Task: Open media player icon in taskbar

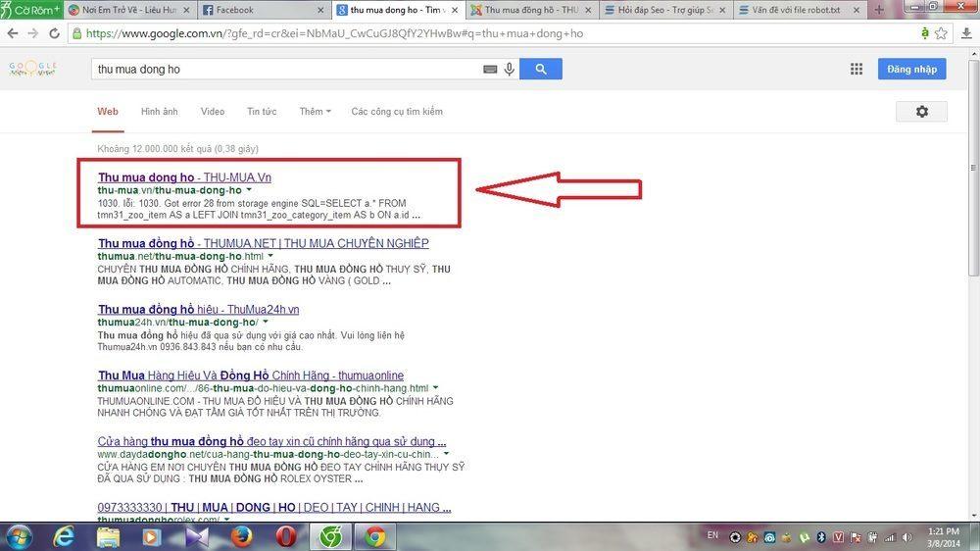Action: click(x=151, y=537)
